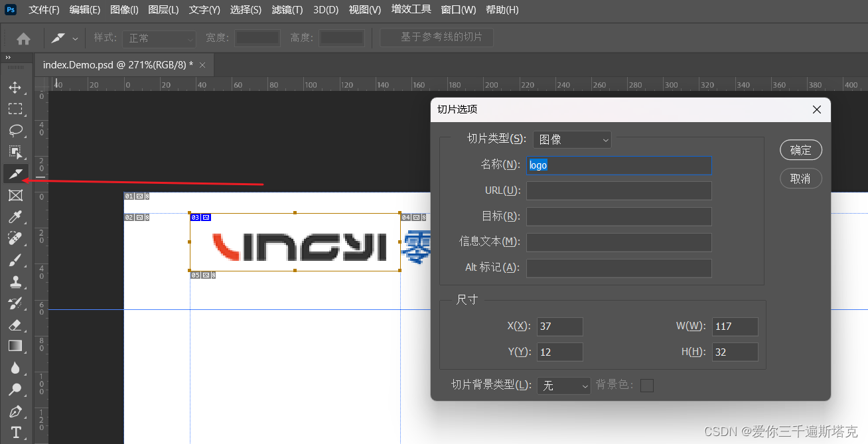Select the Blur tool
The image size is (868, 444).
pyautogui.click(x=15, y=368)
